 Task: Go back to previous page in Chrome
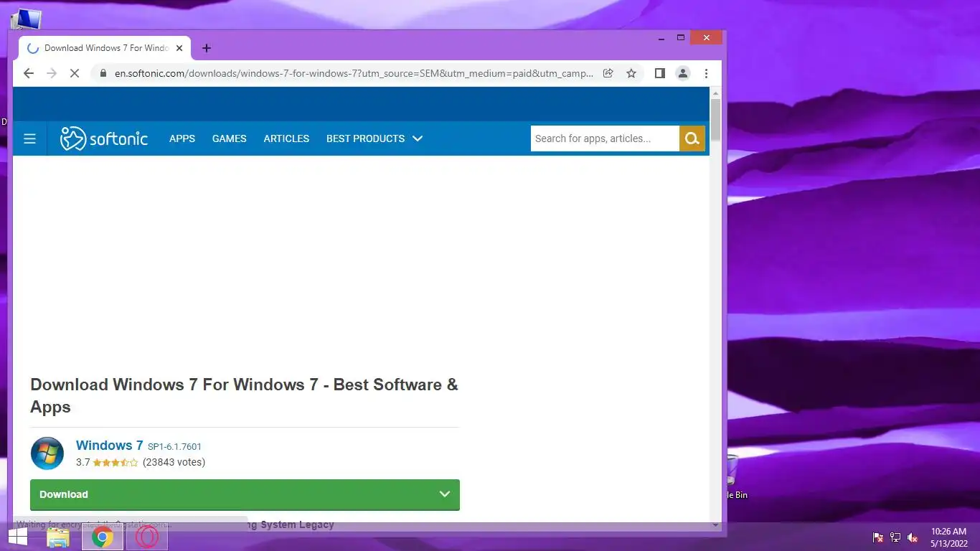[29, 73]
